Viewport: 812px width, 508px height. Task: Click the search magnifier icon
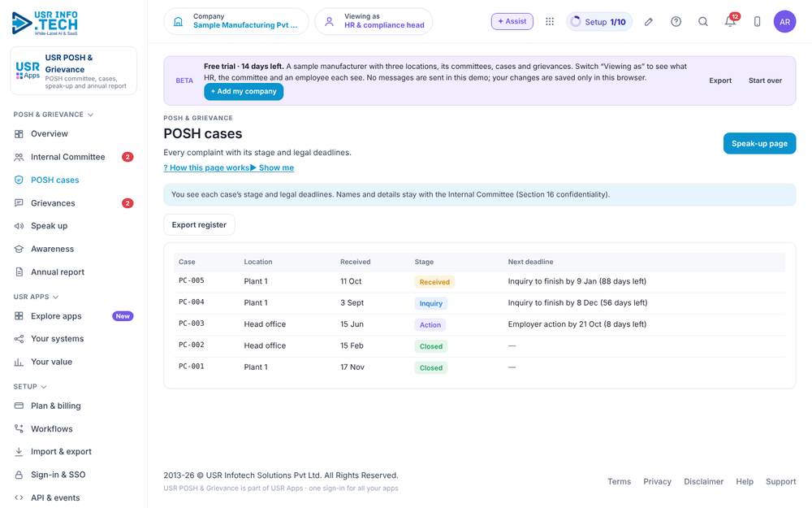[702, 21]
